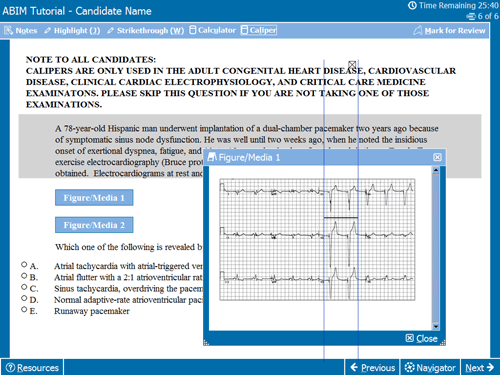Image resolution: width=500 pixels, height=375 pixels.
Task: Click the figure window vertical scrollbar track
Action: tap(436, 248)
